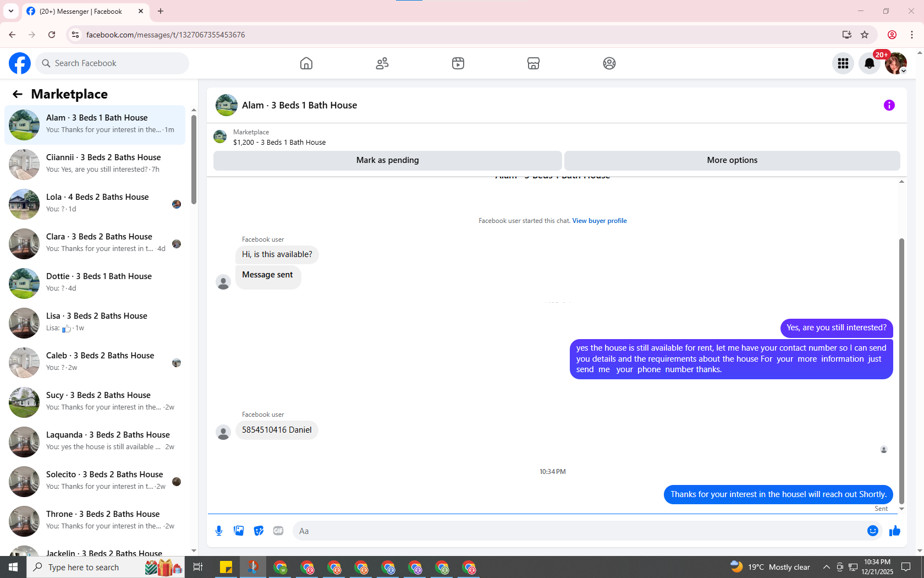Open Task View on taskbar
The image size is (924, 578).
click(x=198, y=567)
